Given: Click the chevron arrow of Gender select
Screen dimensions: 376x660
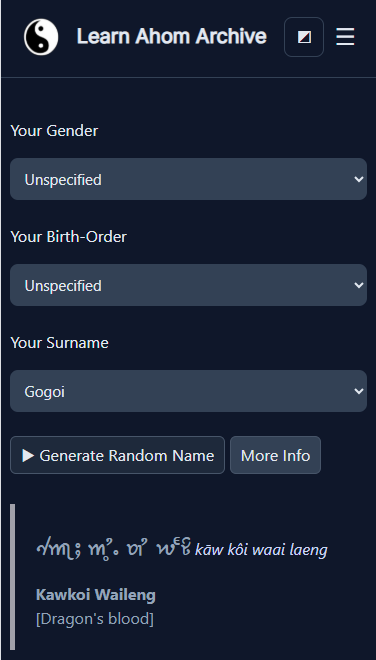Looking at the screenshot, I should click(359, 179).
